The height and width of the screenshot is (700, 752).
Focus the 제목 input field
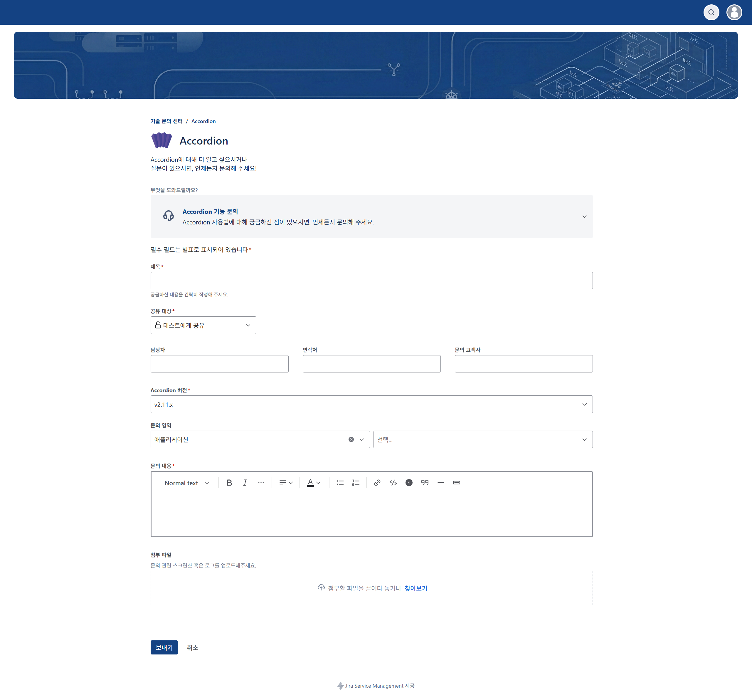coord(371,281)
